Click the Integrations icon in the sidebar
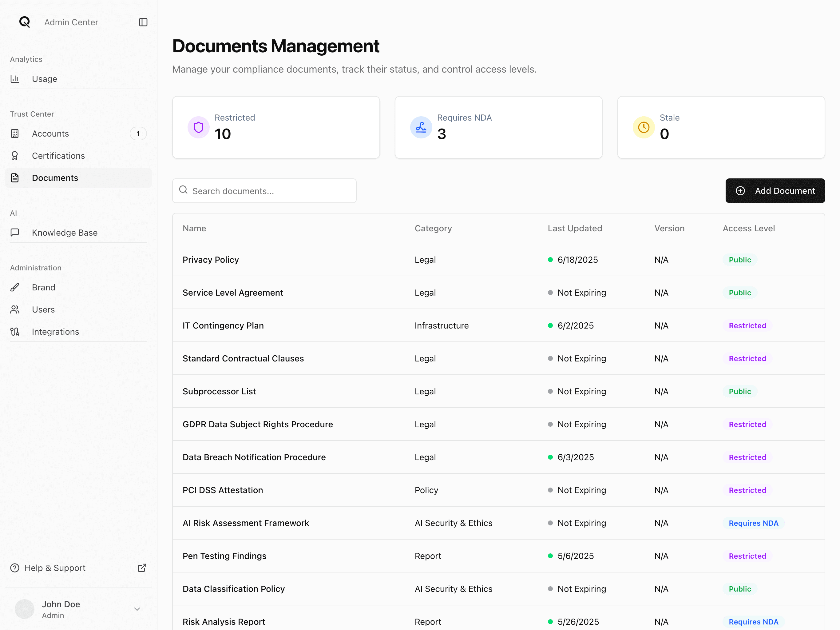The height and width of the screenshot is (630, 840). pos(15,331)
